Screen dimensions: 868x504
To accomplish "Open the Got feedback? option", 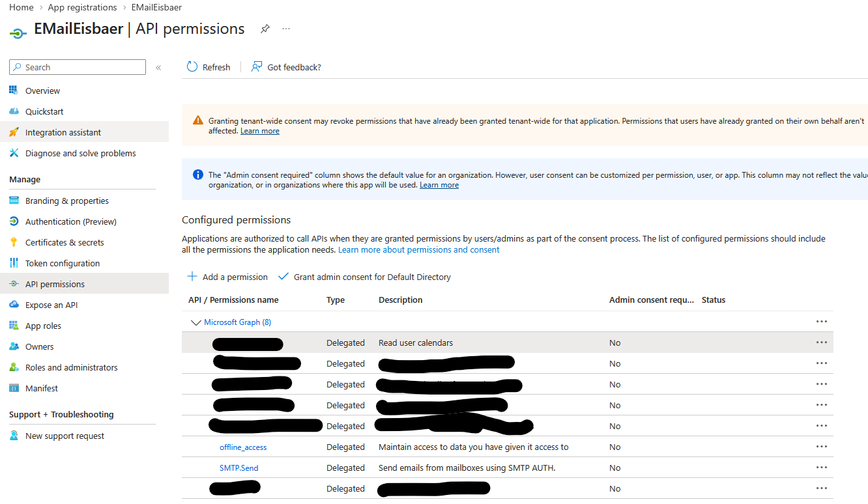I will click(286, 67).
